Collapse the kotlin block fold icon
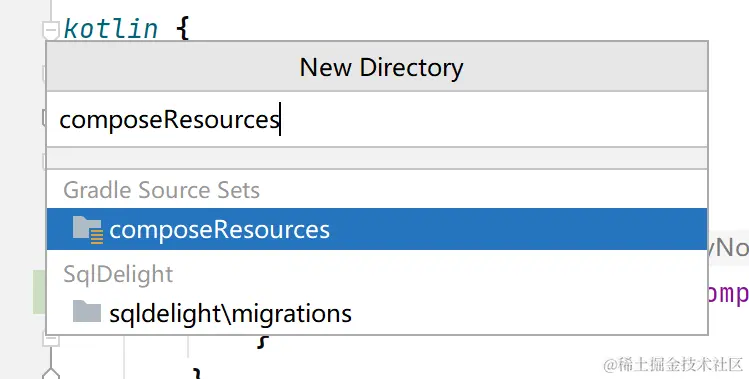This screenshot has width=749, height=379. [50, 31]
